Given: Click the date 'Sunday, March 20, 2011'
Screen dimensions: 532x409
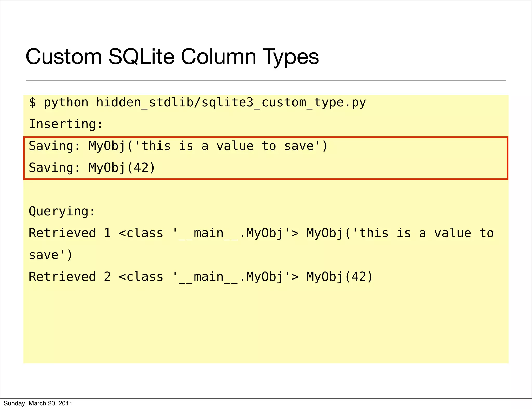Looking at the screenshot, I should [x=38, y=403].
